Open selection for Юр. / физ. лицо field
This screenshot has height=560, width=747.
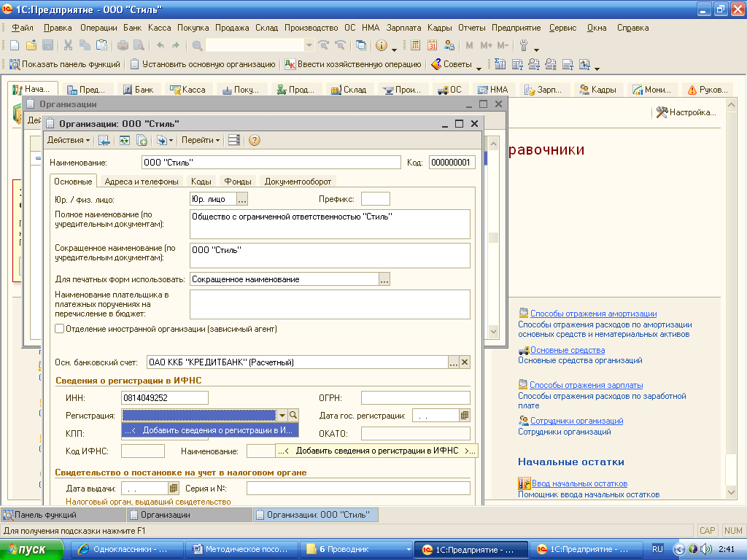click(242, 199)
